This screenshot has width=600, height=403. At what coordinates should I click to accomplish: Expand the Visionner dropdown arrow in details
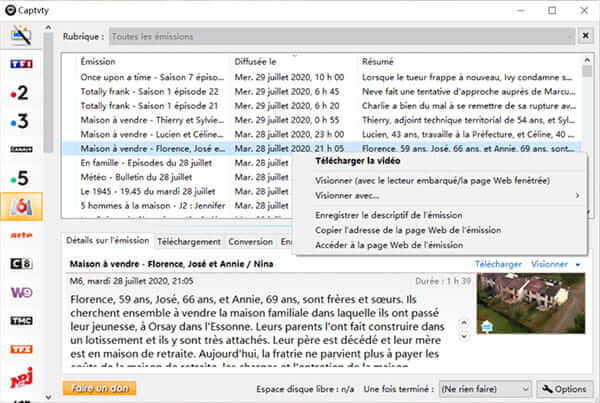coord(578,264)
